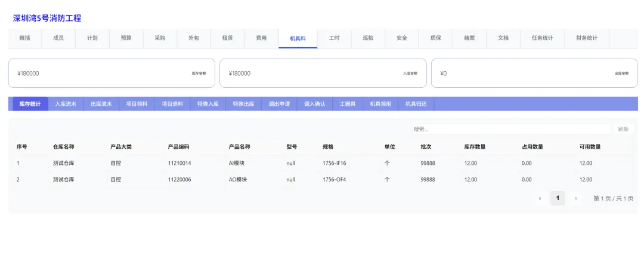Image resolution: width=644 pixels, height=264 pixels.
Task: Show the 任务统计 tab
Action: click(542, 38)
